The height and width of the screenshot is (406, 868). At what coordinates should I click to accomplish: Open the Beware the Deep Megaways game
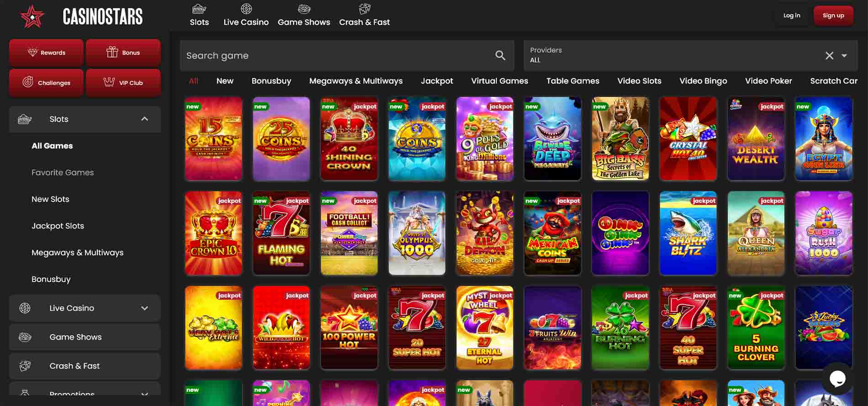click(552, 139)
